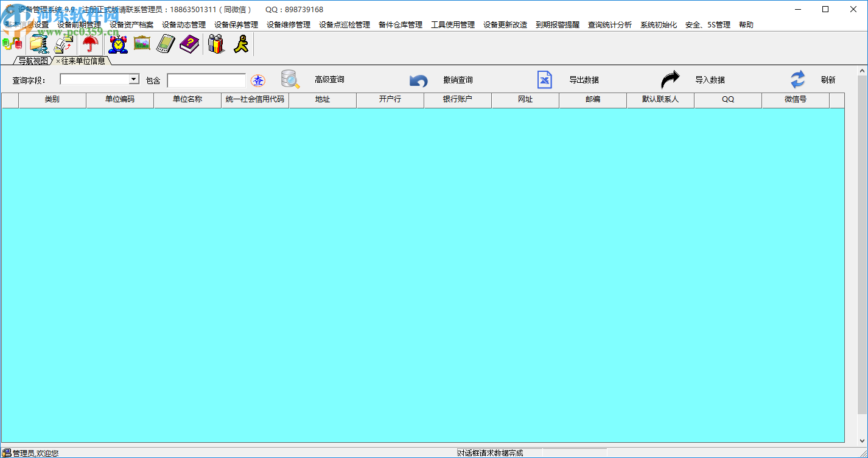
Task: Click the 单位编码 column header
Action: (x=120, y=100)
